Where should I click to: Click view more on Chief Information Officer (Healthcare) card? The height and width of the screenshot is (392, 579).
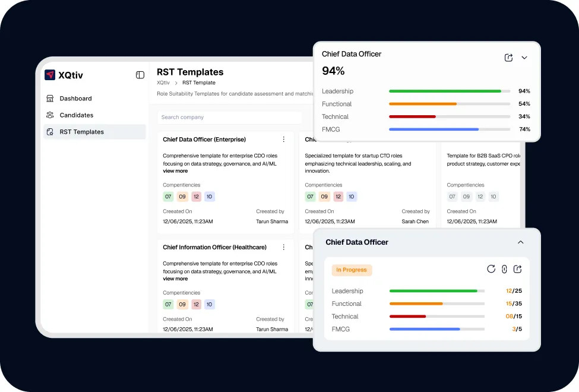[x=175, y=279]
